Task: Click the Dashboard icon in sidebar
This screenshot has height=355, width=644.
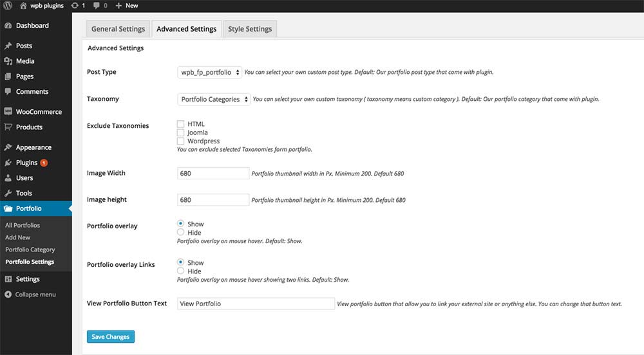Action: (8, 26)
